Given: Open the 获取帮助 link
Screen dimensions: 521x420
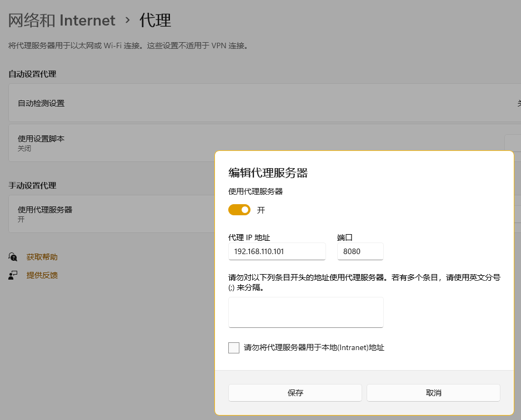Looking at the screenshot, I should point(42,257).
